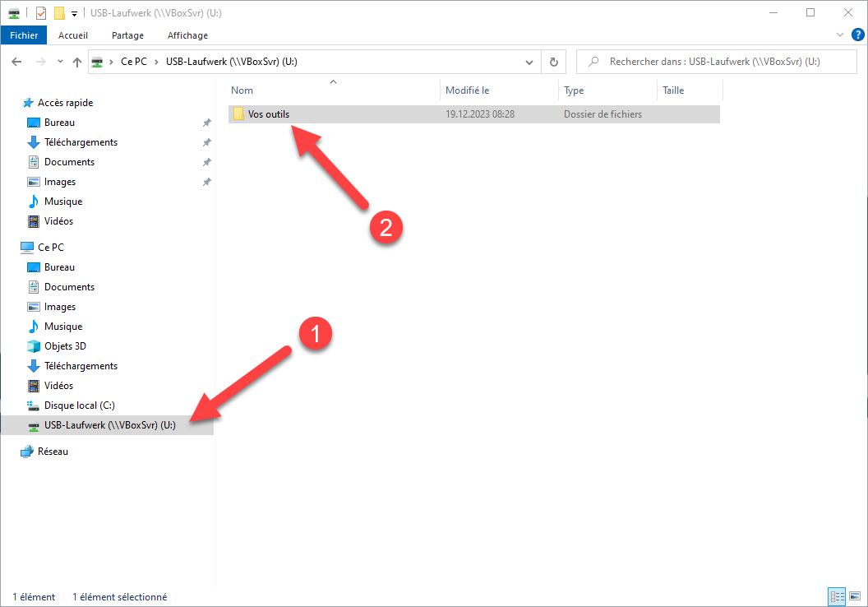The height and width of the screenshot is (607, 868).
Task: Click the Ce PC computer icon
Action: tap(27, 247)
